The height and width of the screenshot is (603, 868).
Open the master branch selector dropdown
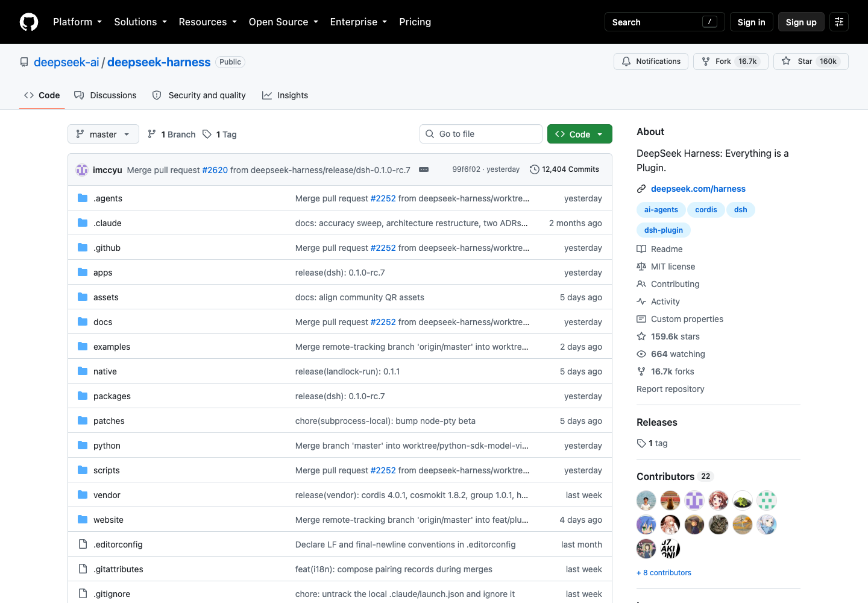pyautogui.click(x=103, y=134)
